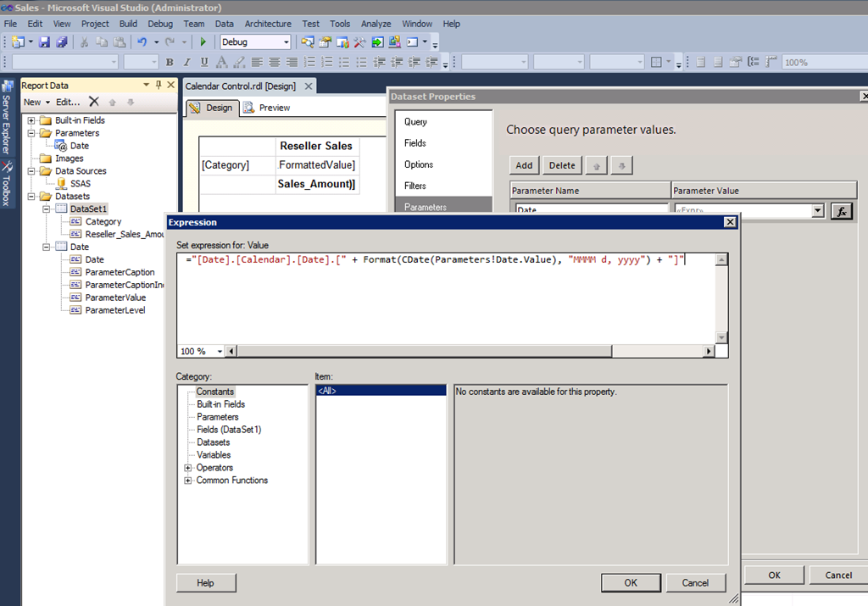
Task: Select Parameters in the Category list
Action: (x=218, y=417)
